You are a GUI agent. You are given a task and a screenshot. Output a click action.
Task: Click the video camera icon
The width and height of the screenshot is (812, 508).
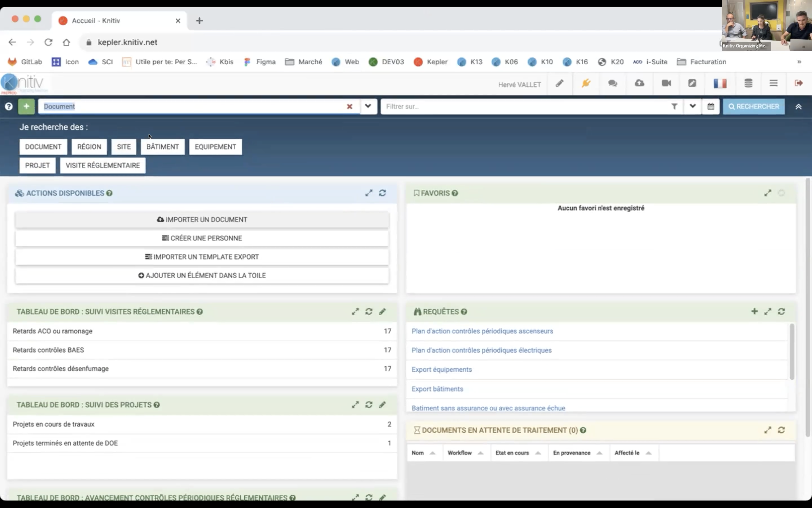point(666,83)
